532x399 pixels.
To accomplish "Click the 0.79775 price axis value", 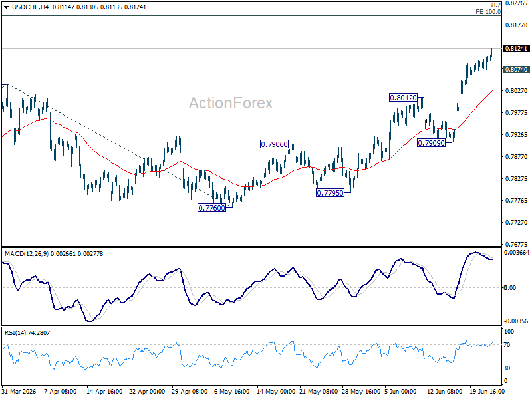I will 516,113.
